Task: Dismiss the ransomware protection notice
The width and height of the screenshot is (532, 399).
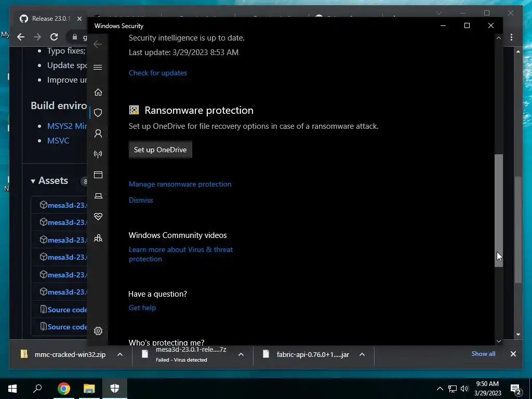Action: coord(141,200)
